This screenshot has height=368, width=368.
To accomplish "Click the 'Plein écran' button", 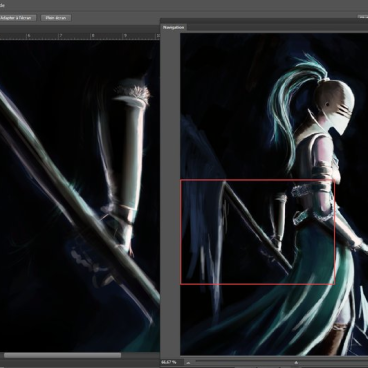I will point(56,18).
